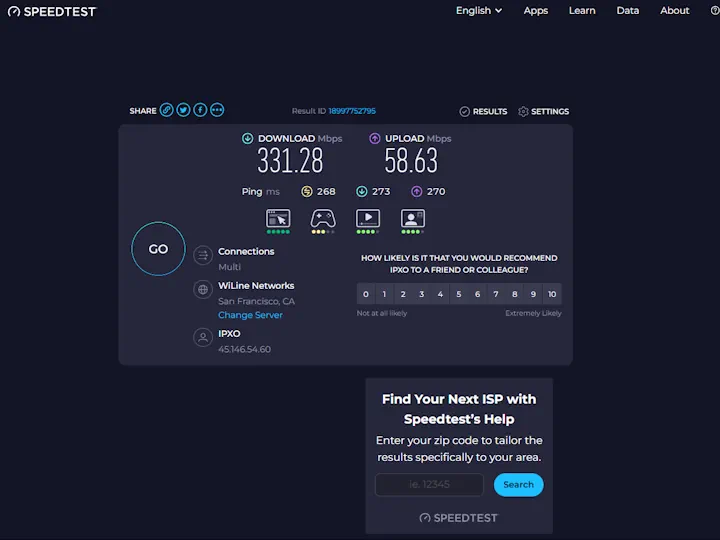Viewport: 720px width, 540px height.
Task: Open the Apps menu
Action: tap(536, 11)
